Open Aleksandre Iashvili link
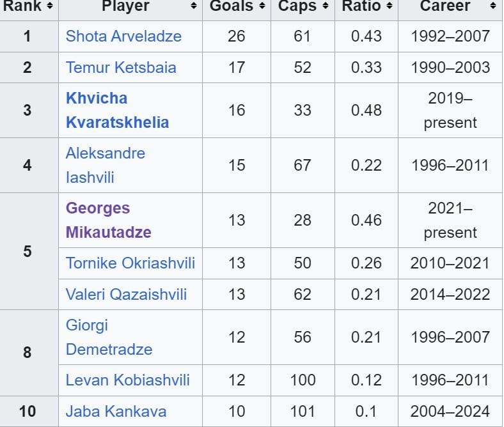The width and height of the screenshot is (504, 427). click(x=106, y=165)
